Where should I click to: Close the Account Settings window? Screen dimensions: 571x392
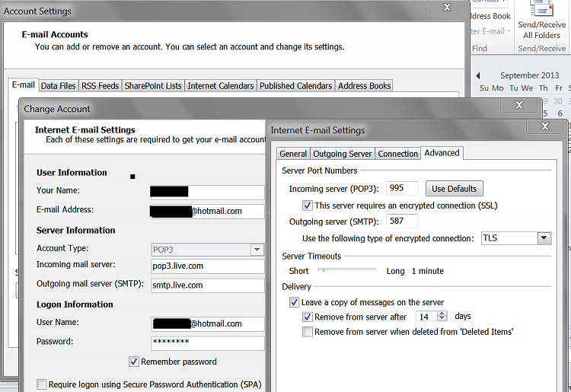pyautogui.click(x=447, y=8)
